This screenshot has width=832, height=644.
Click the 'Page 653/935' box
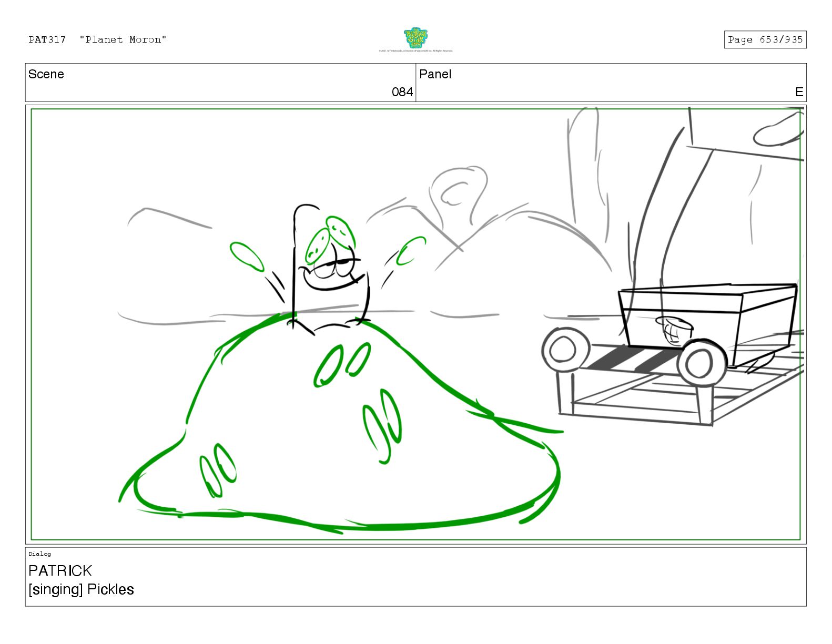pyautogui.click(x=765, y=39)
